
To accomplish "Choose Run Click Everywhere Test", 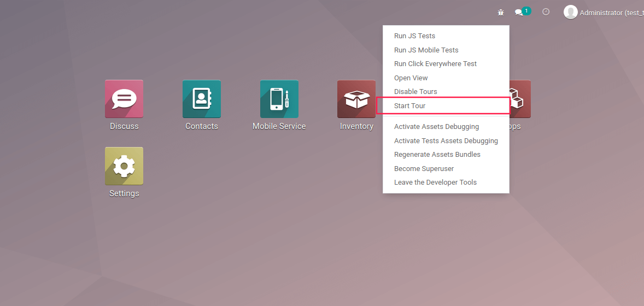I will [x=446, y=64].
